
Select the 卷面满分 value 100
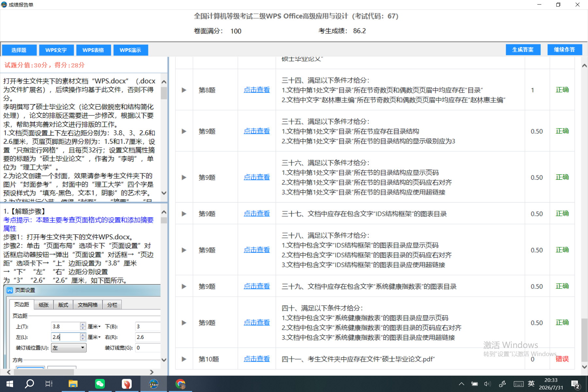tap(236, 31)
